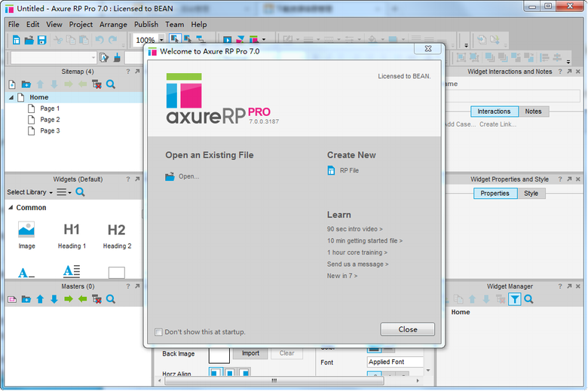This screenshot has height=391, width=588.
Task: Click the Open file icon in the welcome dialog
Action: [170, 176]
